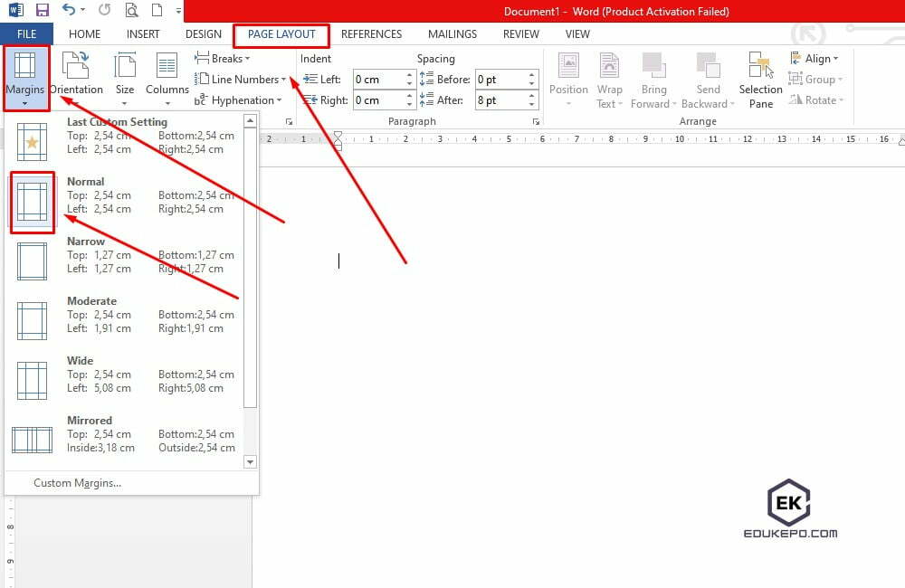
Task: Expand the Line Numbers dropdown
Action: 243,79
